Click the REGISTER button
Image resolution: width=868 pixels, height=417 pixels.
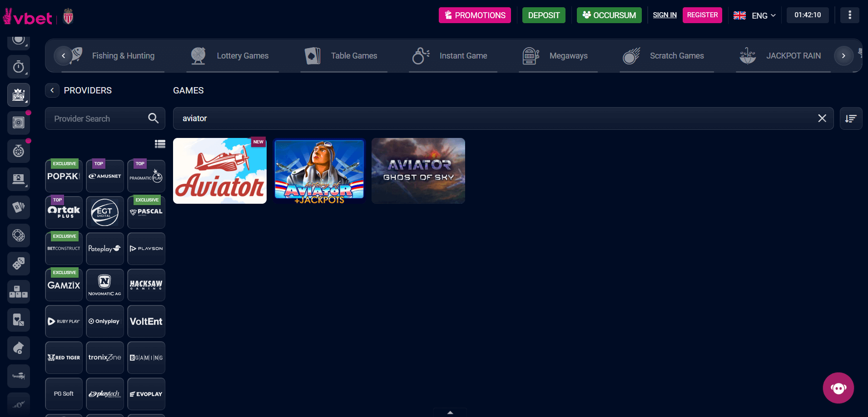click(702, 15)
